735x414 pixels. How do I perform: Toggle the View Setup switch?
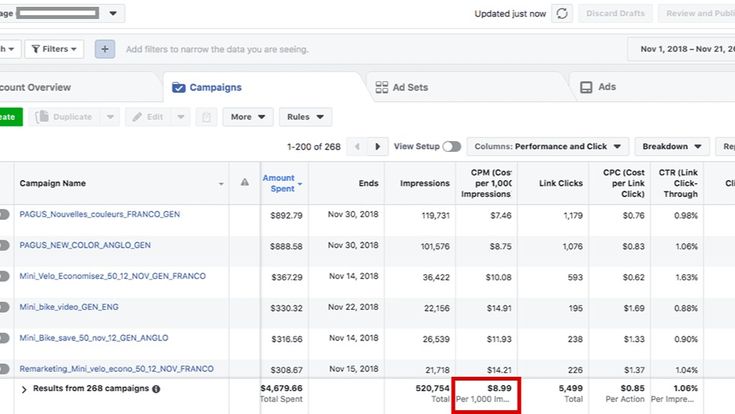click(451, 146)
